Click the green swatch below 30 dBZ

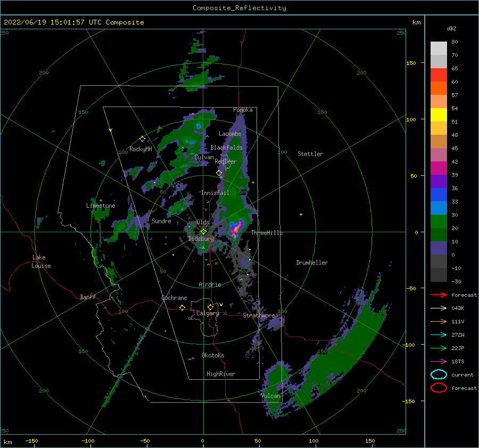pyautogui.click(x=439, y=222)
